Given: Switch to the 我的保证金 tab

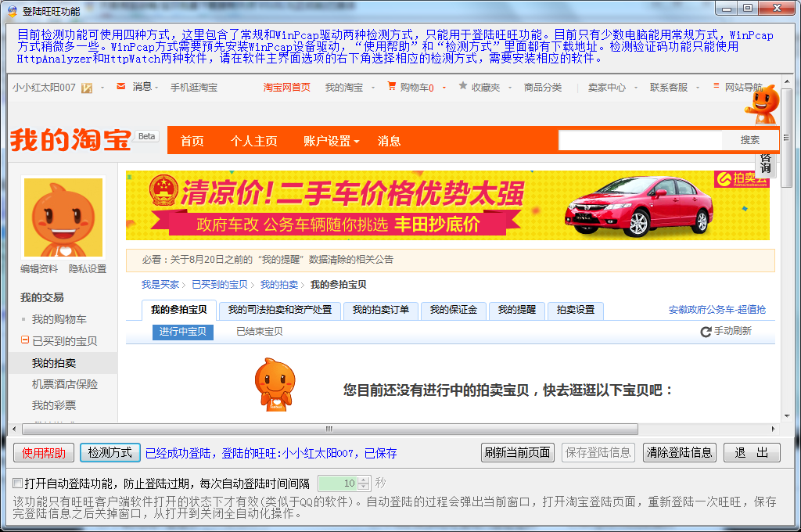Looking at the screenshot, I should [x=454, y=310].
